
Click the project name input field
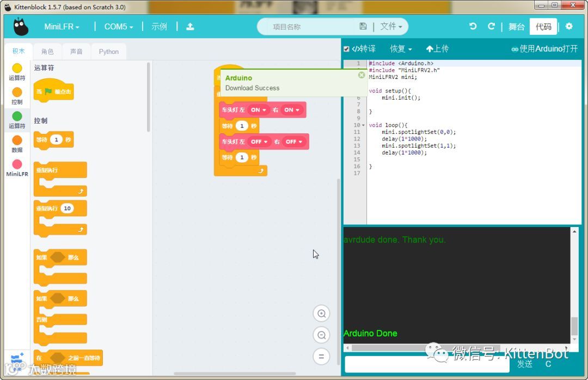click(x=311, y=27)
